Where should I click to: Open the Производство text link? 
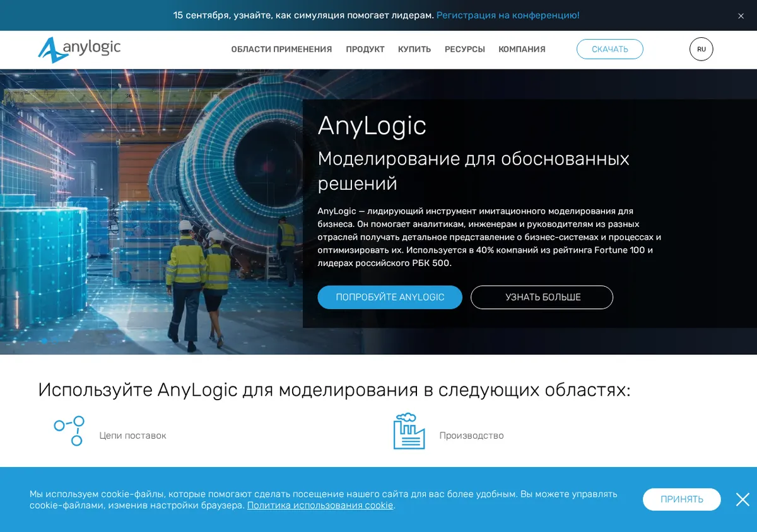[471, 436]
